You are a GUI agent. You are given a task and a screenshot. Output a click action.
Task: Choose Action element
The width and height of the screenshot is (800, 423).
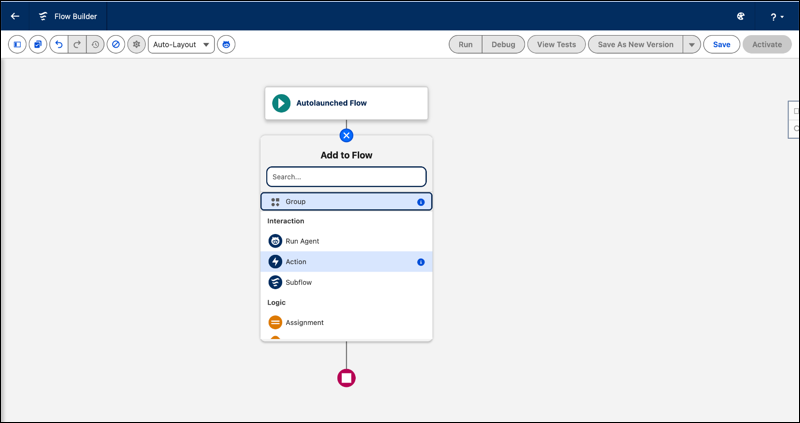[346, 262]
